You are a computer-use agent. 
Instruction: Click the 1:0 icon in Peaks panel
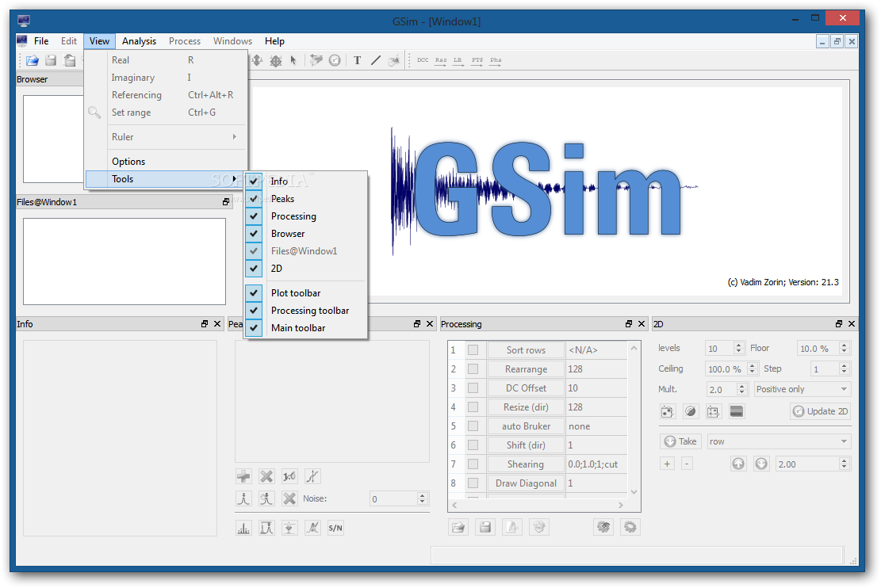[289, 477]
